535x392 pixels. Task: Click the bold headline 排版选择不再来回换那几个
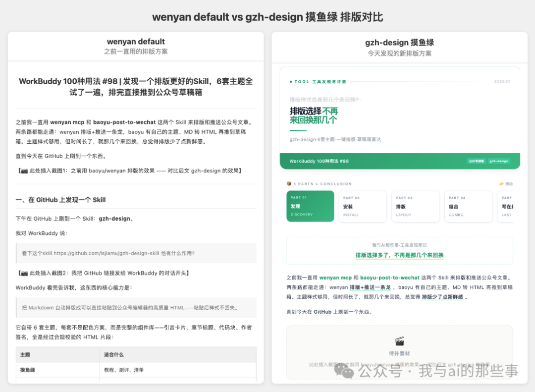point(314,115)
